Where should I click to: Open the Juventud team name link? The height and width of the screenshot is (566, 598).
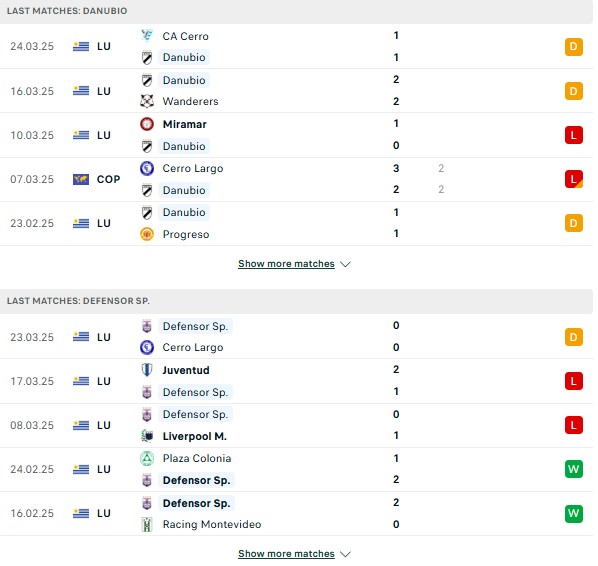point(186,370)
